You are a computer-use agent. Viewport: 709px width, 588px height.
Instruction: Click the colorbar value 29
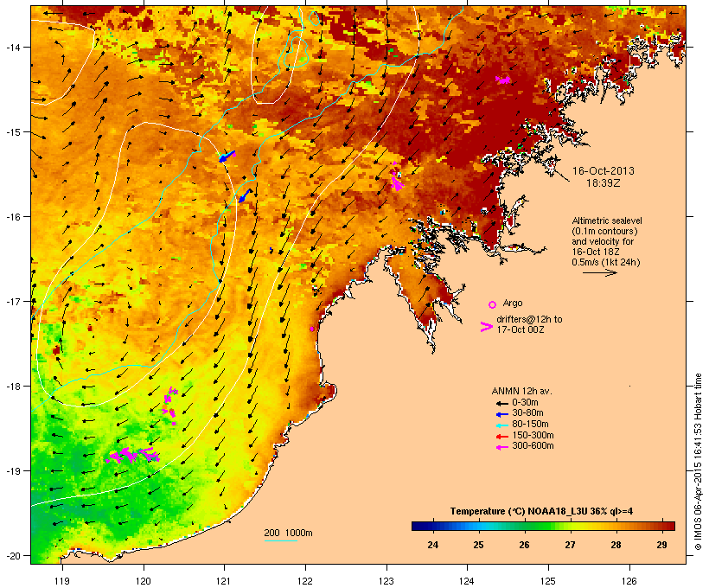click(x=661, y=545)
